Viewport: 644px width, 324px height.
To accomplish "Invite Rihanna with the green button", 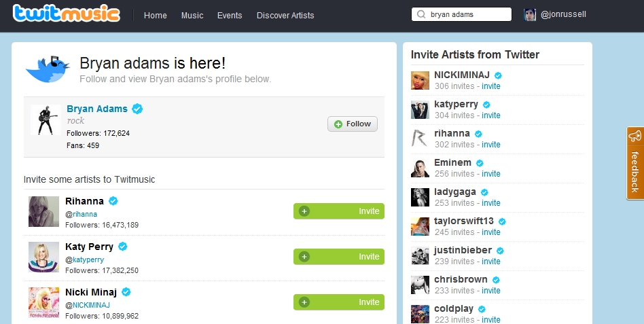I will tap(339, 211).
